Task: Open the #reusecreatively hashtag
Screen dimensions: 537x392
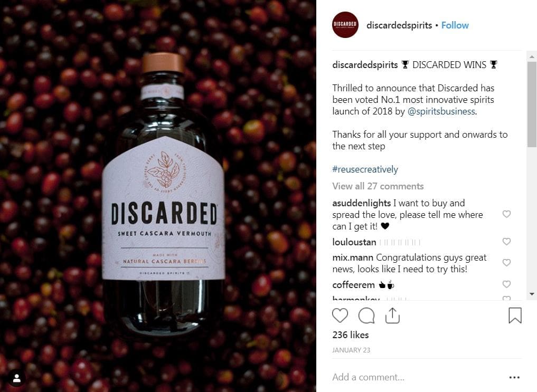Action: (x=365, y=169)
